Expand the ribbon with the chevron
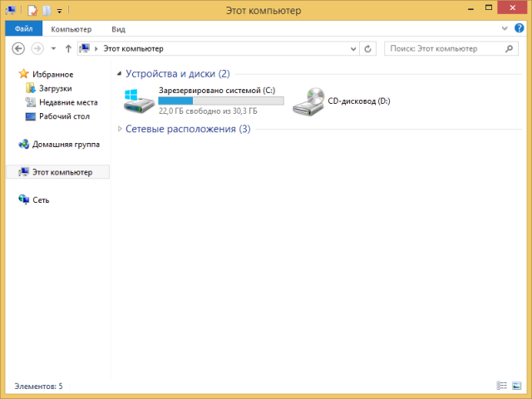The width and height of the screenshot is (532, 399). pyautogui.click(x=506, y=28)
